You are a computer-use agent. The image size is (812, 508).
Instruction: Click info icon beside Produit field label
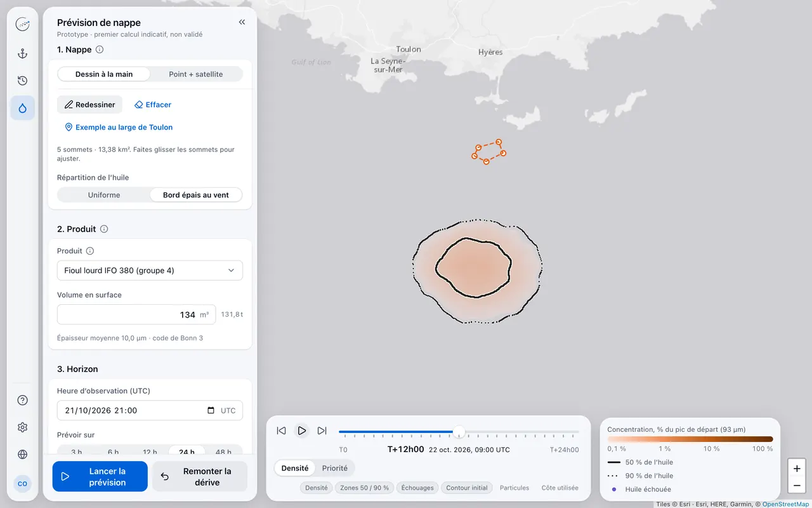pyautogui.click(x=90, y=251)
